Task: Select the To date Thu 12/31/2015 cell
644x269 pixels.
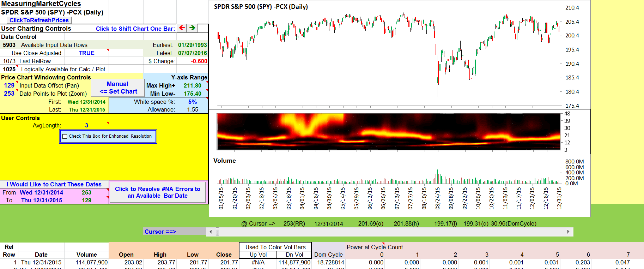Action: tap(42, 200)
